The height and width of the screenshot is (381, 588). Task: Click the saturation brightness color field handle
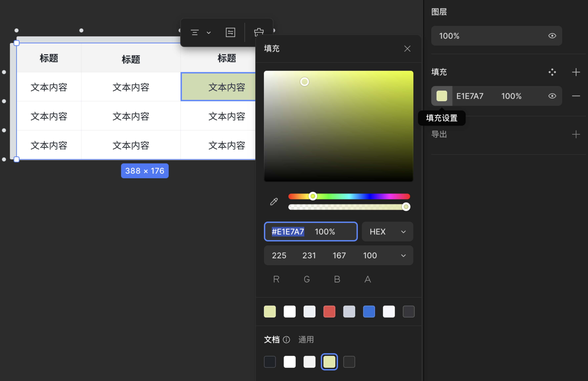[304, 82]
